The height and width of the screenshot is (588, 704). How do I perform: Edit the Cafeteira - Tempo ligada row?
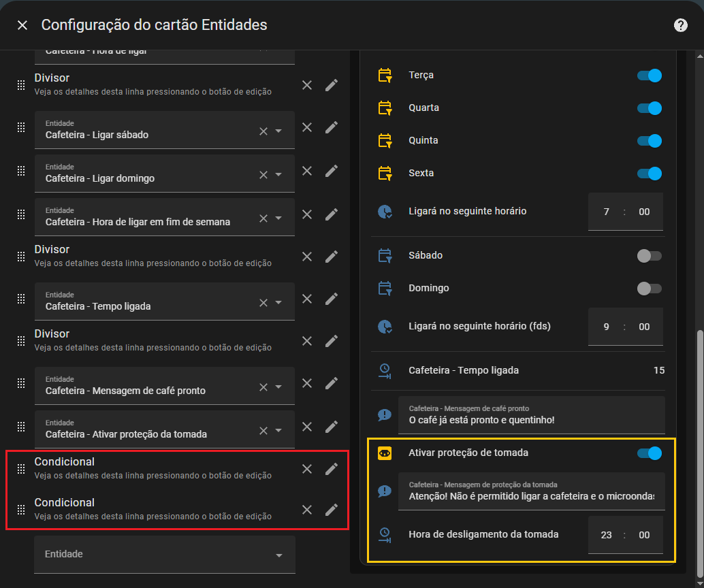coord(332,299)
